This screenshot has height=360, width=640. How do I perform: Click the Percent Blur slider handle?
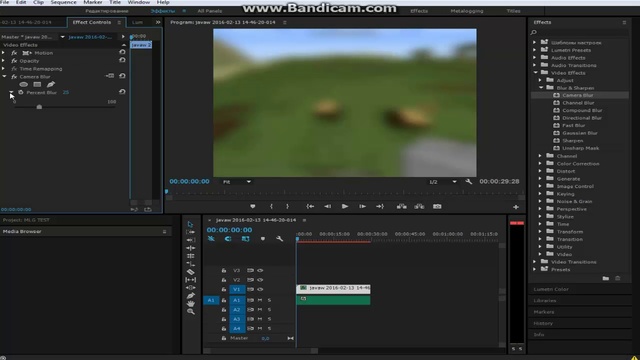[x=39, y=107]
